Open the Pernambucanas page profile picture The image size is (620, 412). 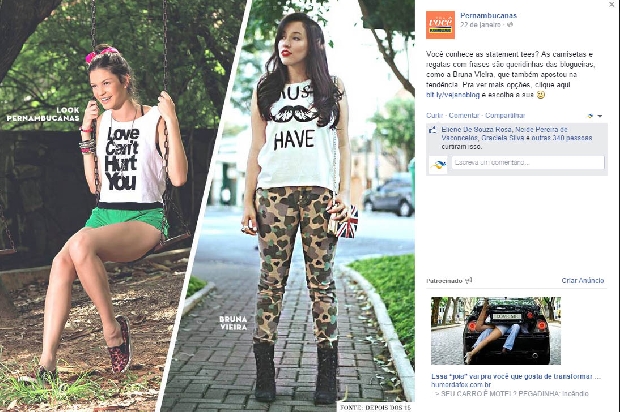(440, 25)
